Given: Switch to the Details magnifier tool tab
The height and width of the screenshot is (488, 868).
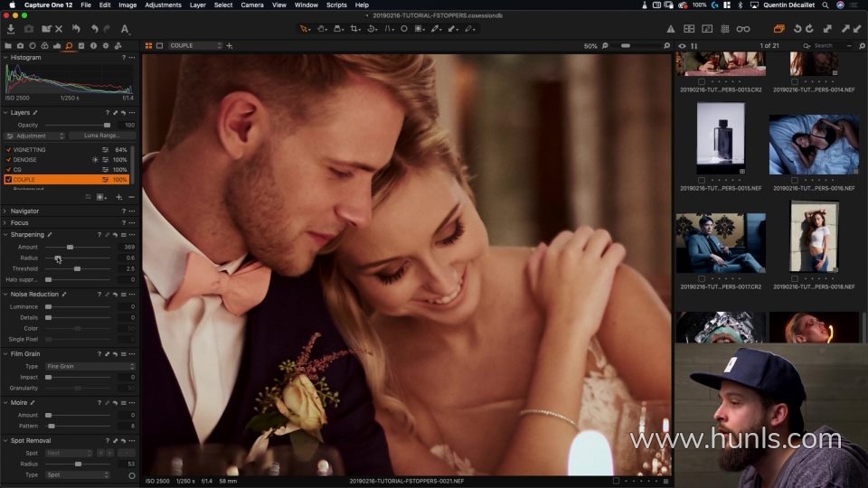Looking at the screenshot, I should point(70,46).
